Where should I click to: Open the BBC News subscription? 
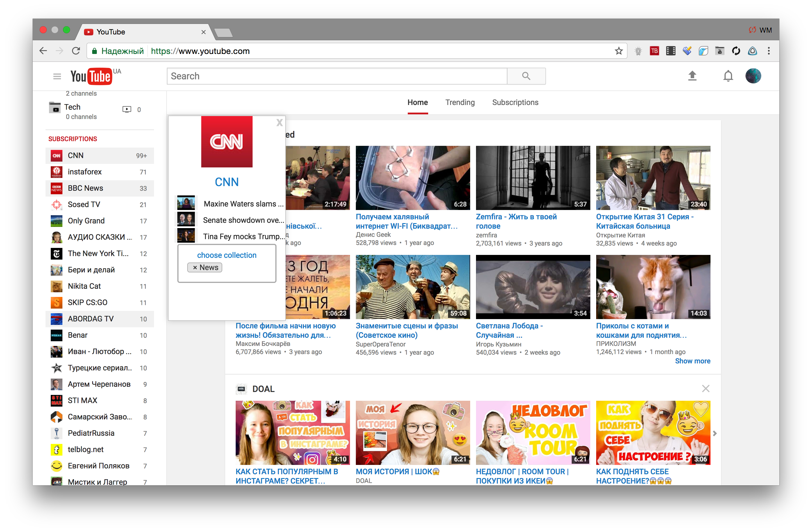pos(85,188)
